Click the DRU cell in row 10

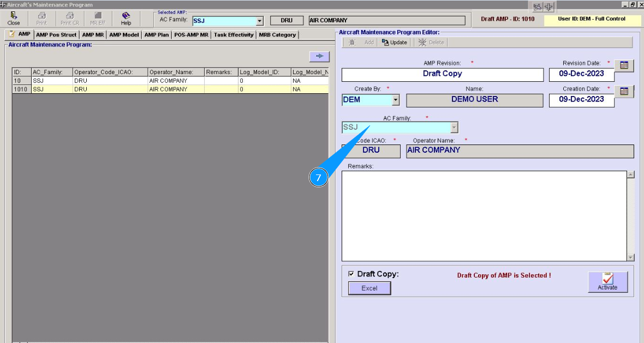pos(110,81)
